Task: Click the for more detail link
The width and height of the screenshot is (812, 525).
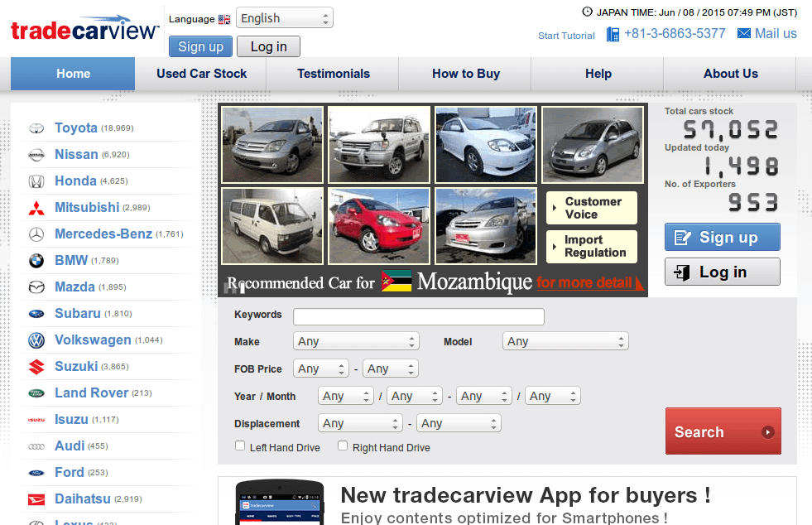Action: coord(590,282)
